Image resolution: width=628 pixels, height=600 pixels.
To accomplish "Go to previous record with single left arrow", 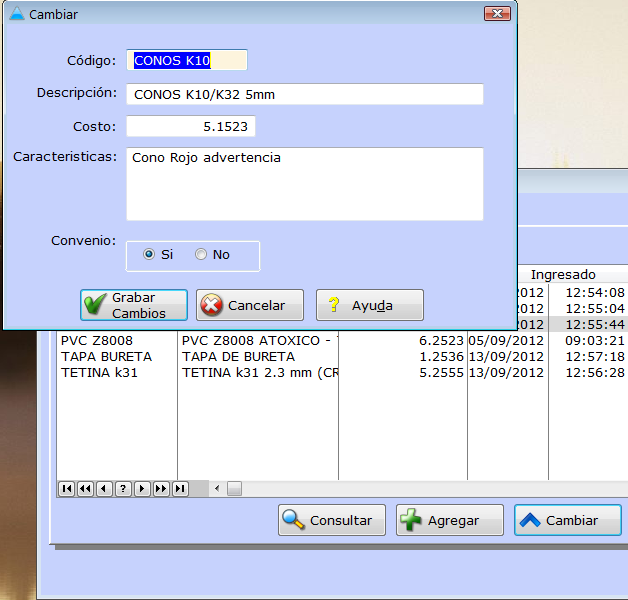I will tap(104, 489).
